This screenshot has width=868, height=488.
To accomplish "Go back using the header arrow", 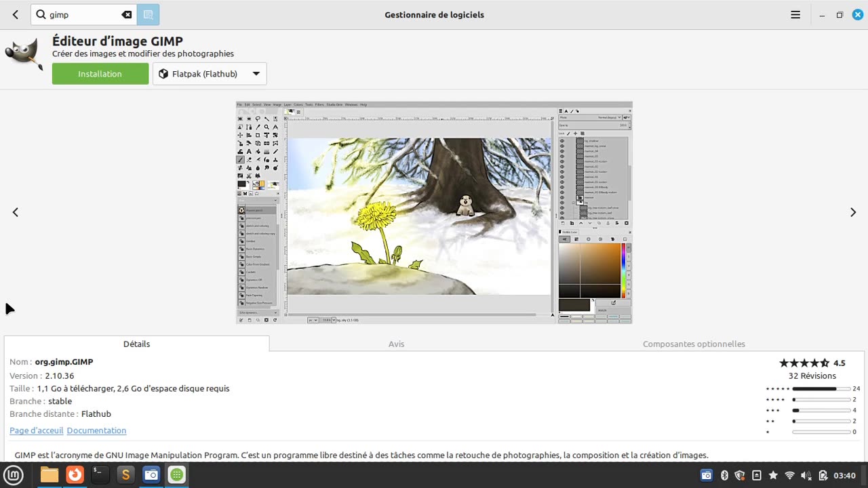I will click(x=15, y=14).
